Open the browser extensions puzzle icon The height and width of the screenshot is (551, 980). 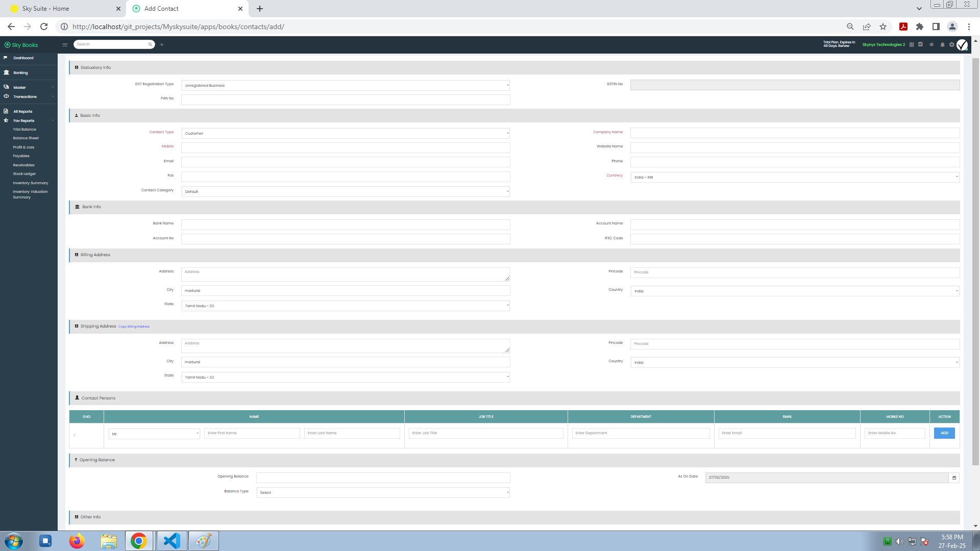click(x=920, y=27)
